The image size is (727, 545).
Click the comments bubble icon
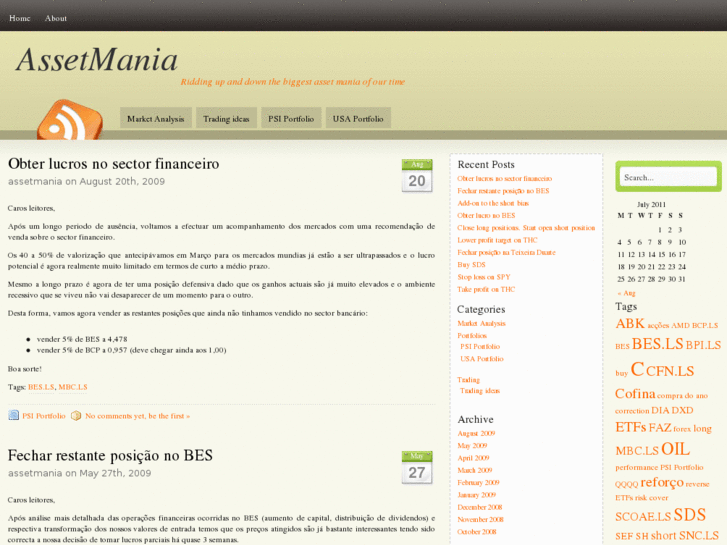tap(76, 416)
